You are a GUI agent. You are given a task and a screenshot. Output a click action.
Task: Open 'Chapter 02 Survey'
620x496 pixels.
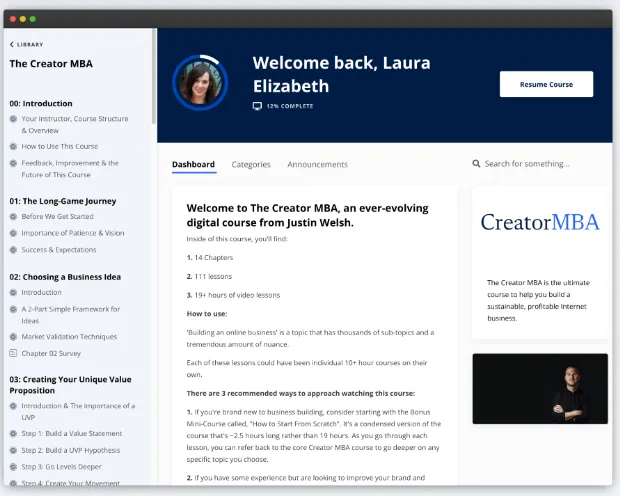51,353
